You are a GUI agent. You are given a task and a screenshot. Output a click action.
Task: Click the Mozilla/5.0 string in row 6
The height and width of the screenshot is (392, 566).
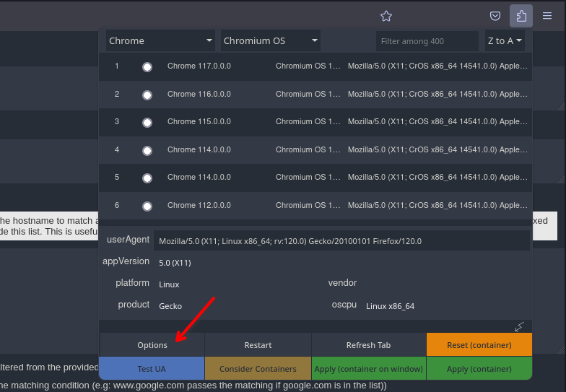437,205
